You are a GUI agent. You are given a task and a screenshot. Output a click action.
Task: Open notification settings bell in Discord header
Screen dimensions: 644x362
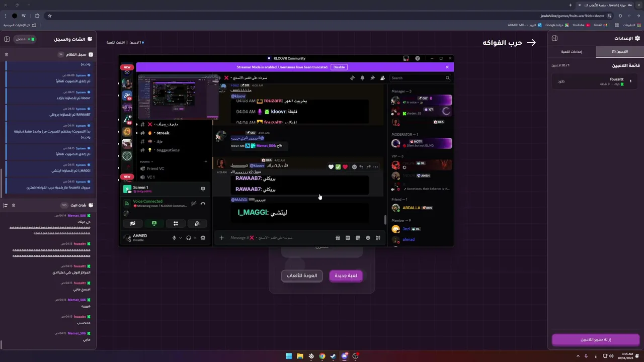pos(362,78)
